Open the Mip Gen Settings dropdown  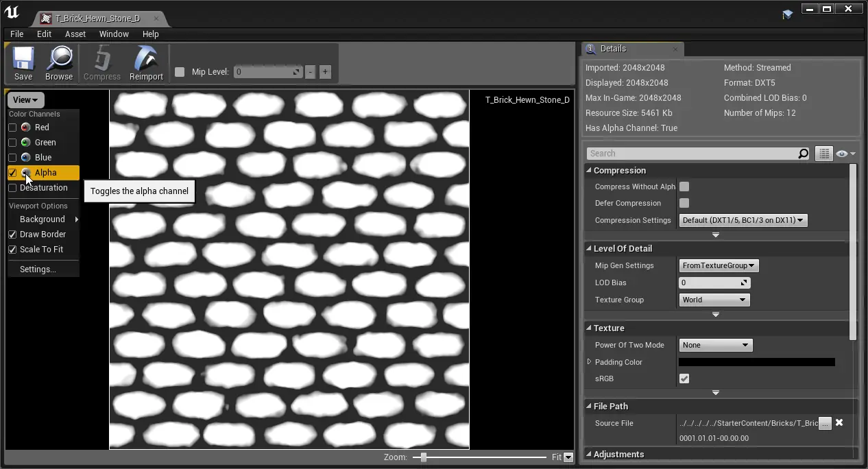point(719,265)
